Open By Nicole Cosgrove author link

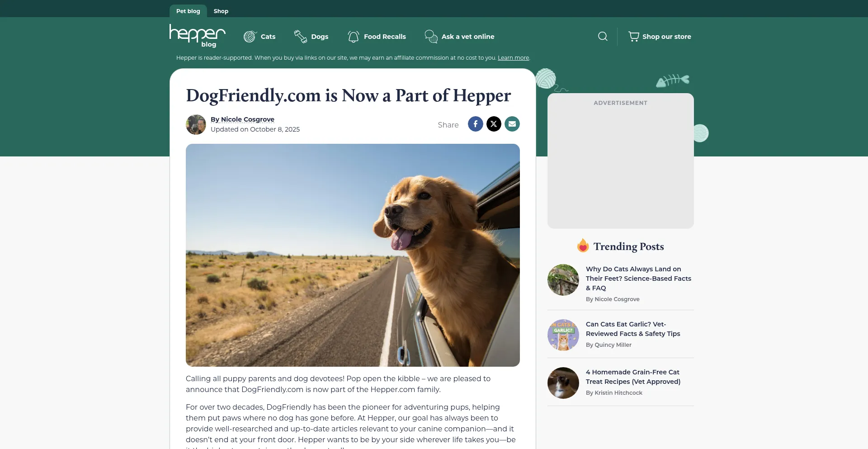242,119
